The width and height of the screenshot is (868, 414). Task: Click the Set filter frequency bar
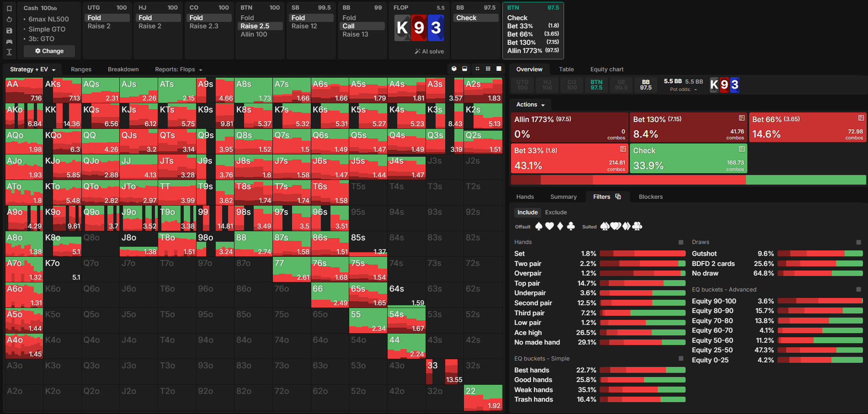pos(643,254)
